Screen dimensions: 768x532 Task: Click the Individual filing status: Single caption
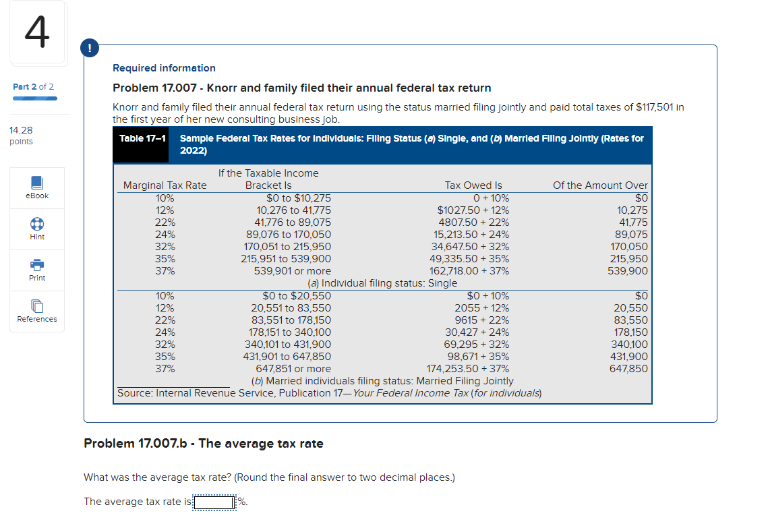382,283
